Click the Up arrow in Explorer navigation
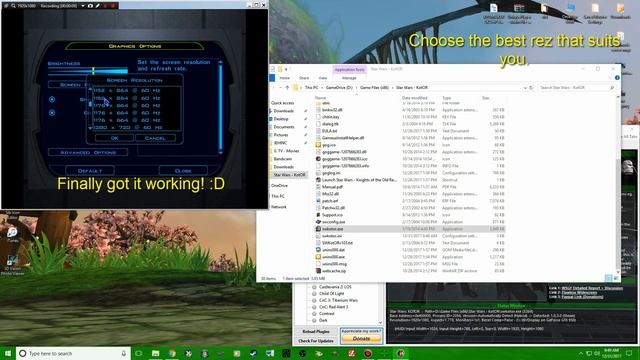Image resolution: width=640 pixels, height=360 pixels. pyautogui.click(x=287, y=88)
